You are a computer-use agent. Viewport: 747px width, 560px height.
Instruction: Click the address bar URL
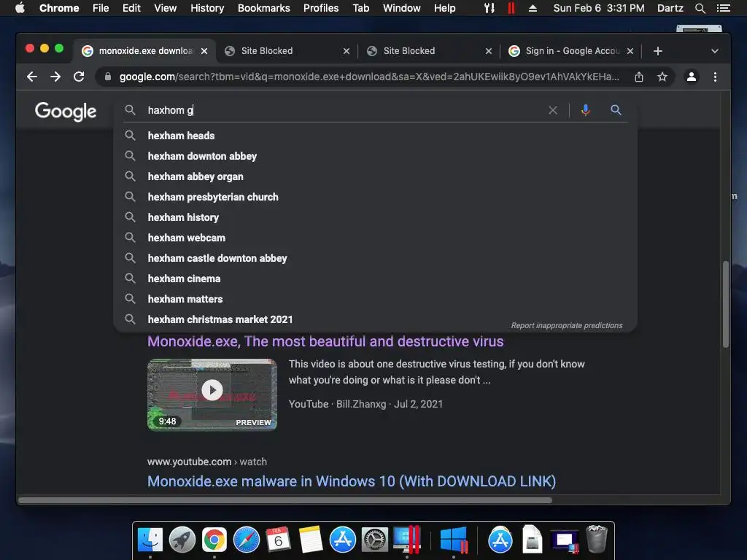(x=369, y=77)
